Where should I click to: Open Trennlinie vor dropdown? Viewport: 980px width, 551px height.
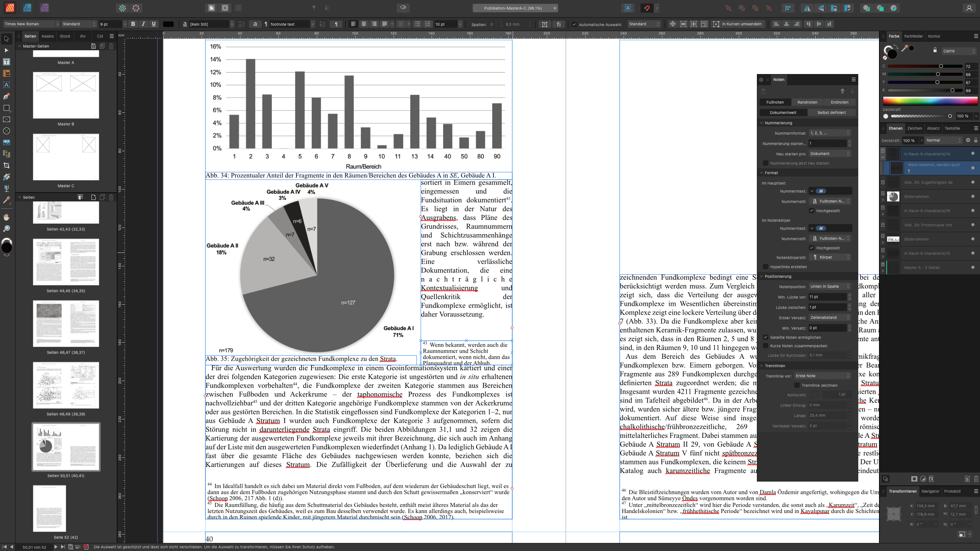tap(822, 376)
